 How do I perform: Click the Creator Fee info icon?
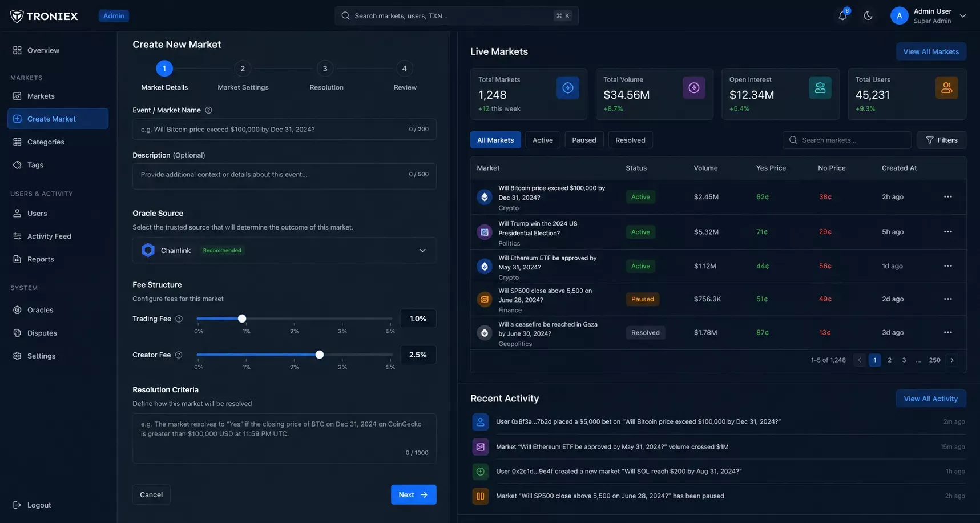coord(179,355)
